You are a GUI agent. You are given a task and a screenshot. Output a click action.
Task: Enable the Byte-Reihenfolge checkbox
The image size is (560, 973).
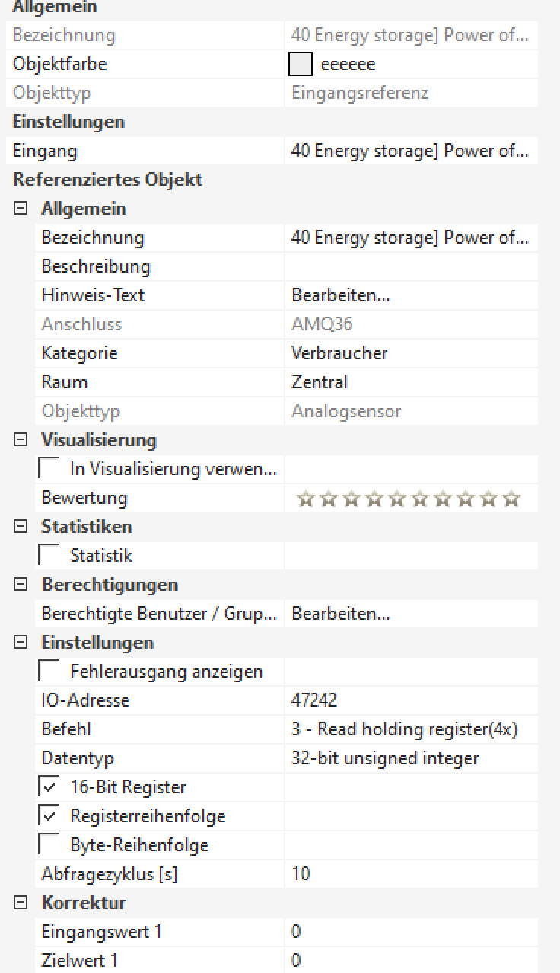pos(49,845)
